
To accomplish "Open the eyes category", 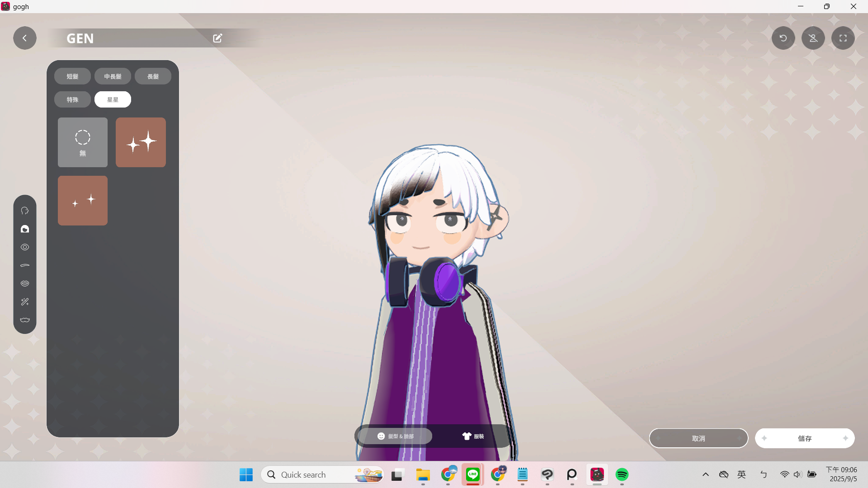I will pos(25,247).
